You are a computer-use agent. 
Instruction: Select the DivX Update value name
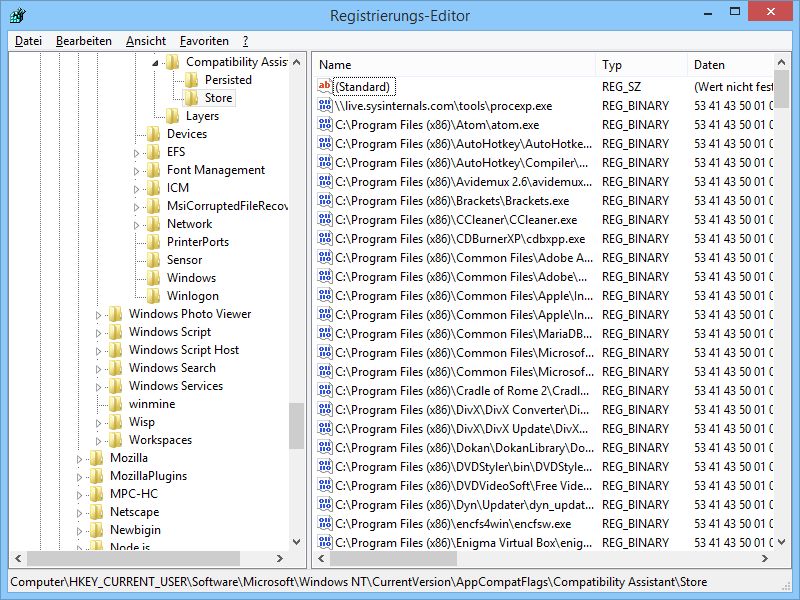(462, 429)
